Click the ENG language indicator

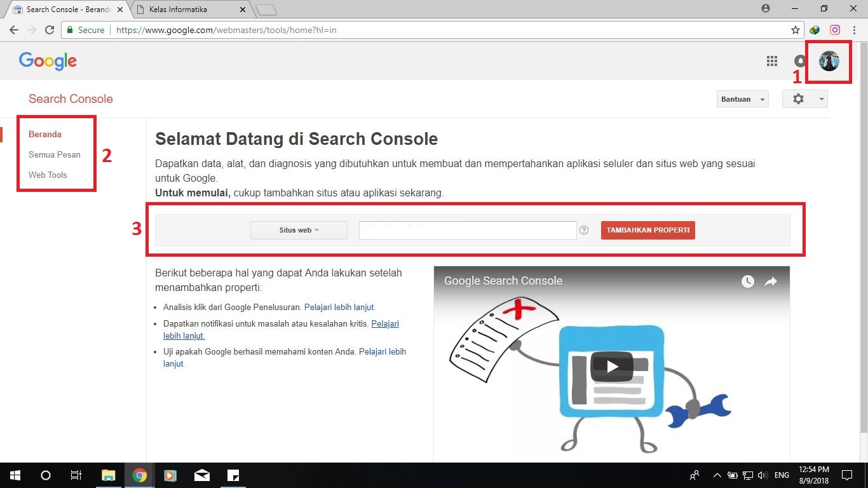(x=782, y=475)
